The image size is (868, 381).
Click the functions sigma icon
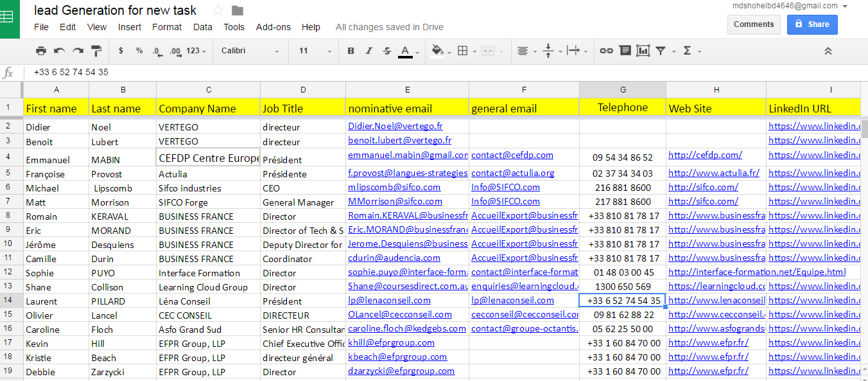(x=687, y=51)
